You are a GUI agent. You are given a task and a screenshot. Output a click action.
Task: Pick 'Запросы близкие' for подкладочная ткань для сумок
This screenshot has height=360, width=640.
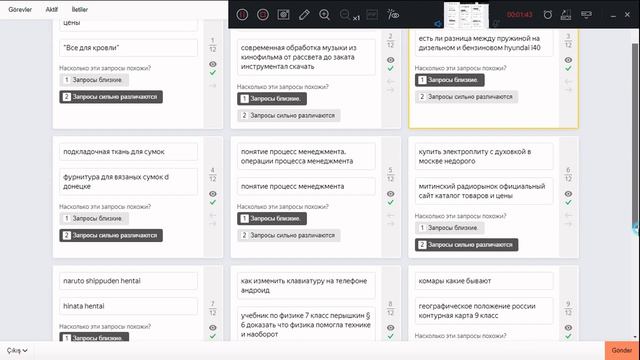pos(94,218)
